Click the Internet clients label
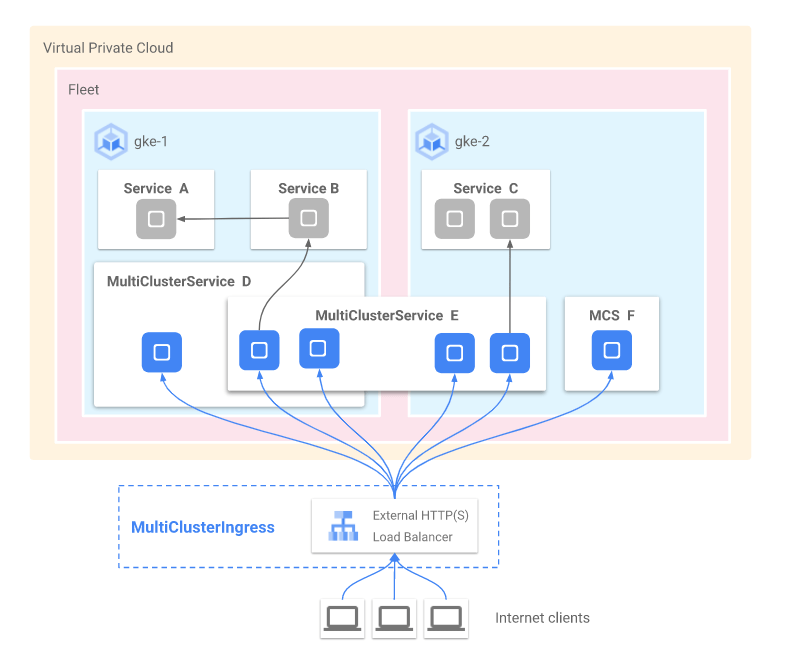The width and height of the screenshot is (786, 655). [542, 618]
